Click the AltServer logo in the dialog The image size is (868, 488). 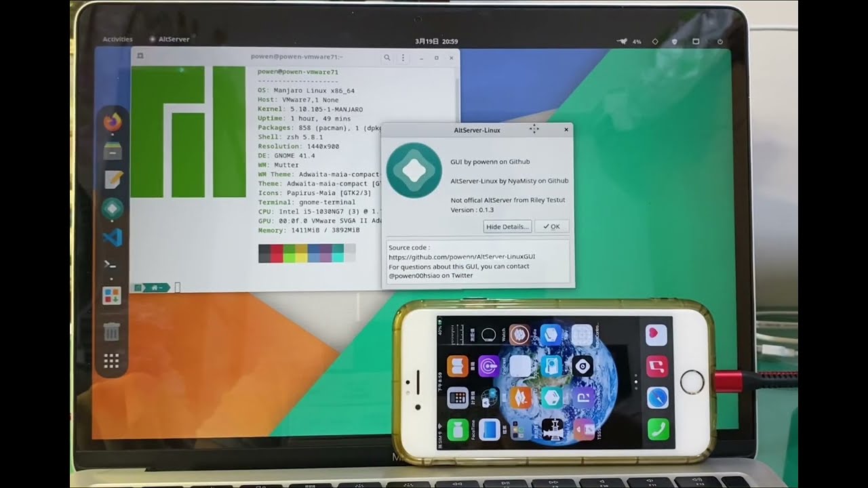(x=414, y=170)
